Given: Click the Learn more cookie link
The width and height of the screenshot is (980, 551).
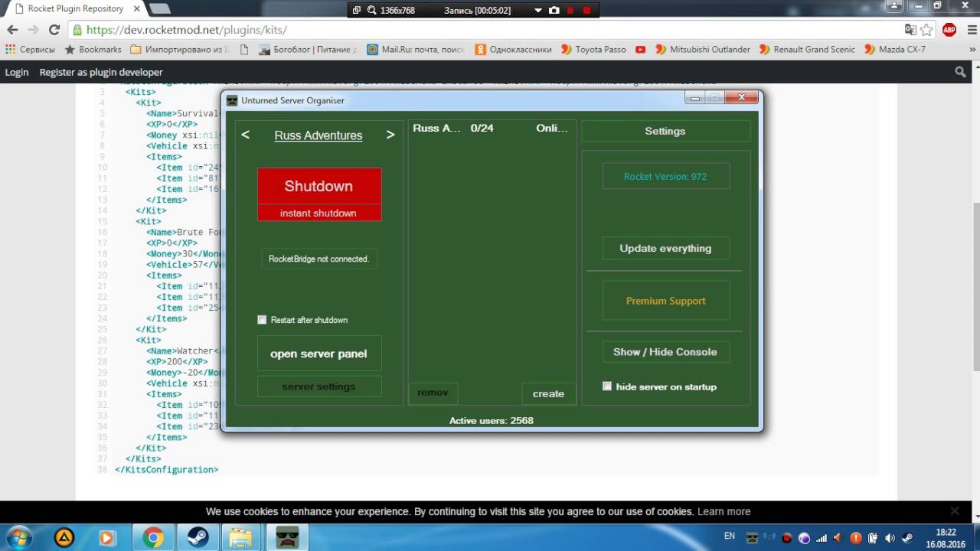Looking at the screenshot, I should click(x=724, y=511).
